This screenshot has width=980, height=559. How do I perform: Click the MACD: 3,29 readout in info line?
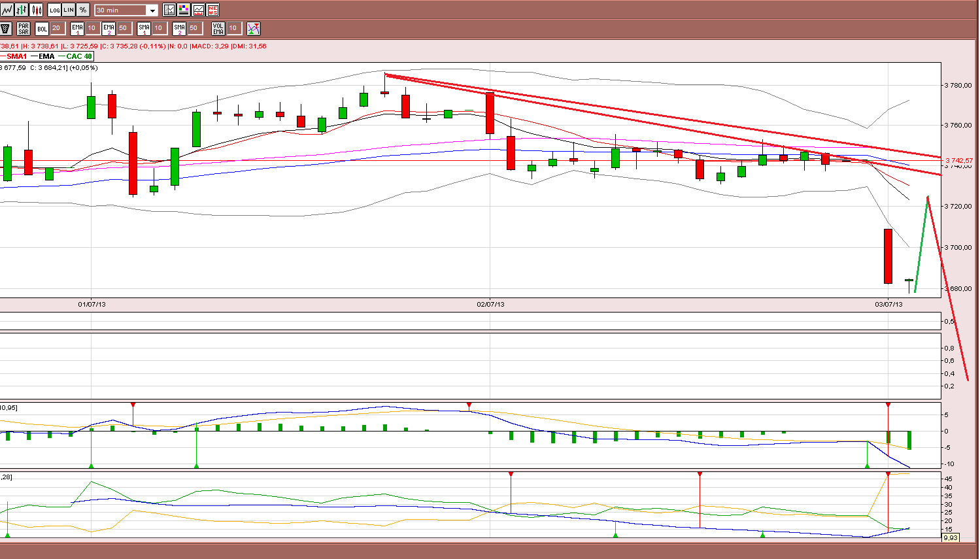pyautogui.click(x=210, y=46)
